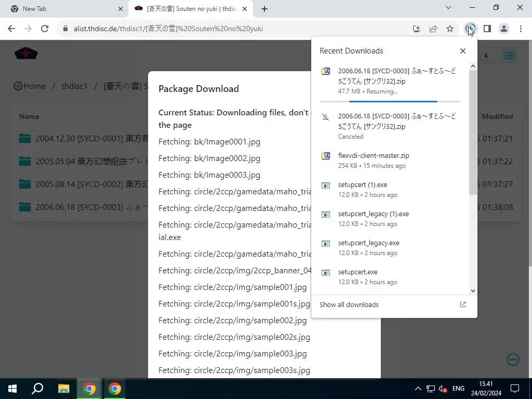Click the K button in the page header
This screenshot has height=399, width=532.
[486, 56]
